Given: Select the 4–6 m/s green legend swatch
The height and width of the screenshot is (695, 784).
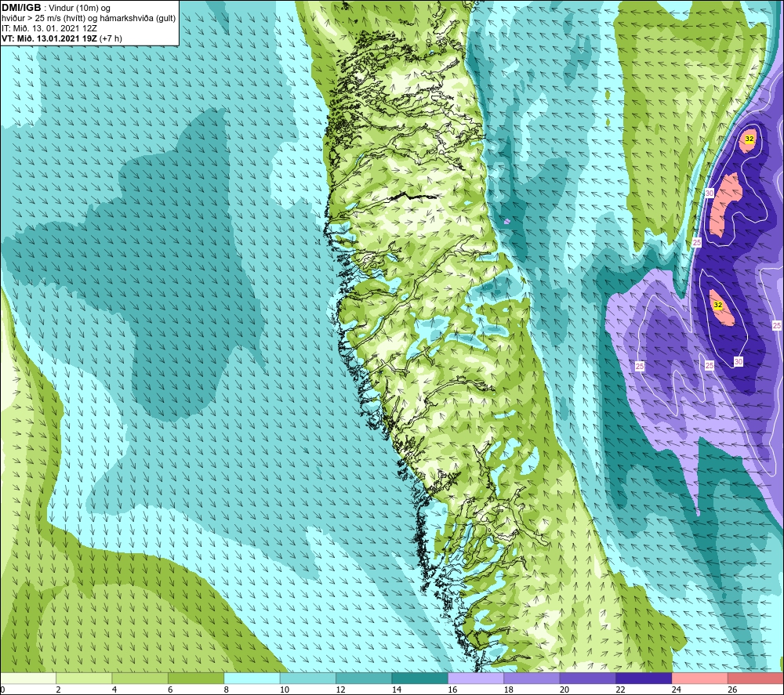Looking at the screenshot, I should [140, 678].
